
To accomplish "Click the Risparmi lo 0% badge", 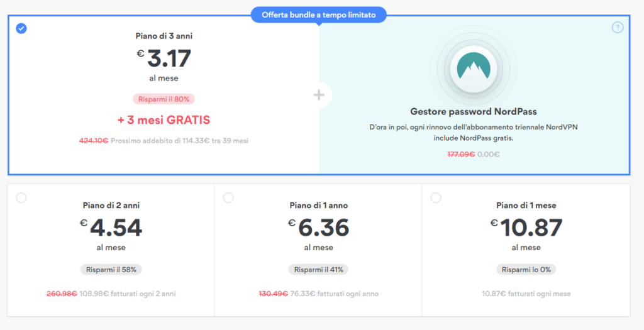I will tap(526, 270).
